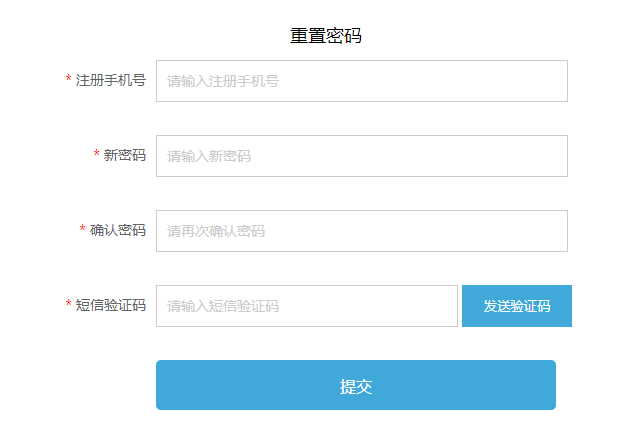Focus the 新密码 input field

362,156
